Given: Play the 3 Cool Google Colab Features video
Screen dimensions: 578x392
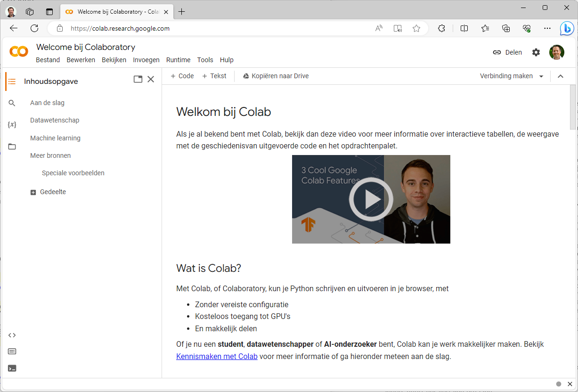Looking at the screenshot, I should pos(371,199).
